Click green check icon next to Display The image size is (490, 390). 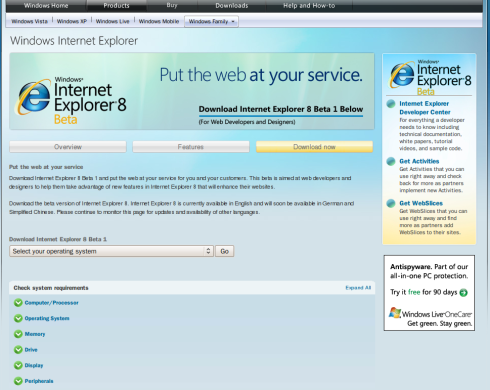coord(18,365)
